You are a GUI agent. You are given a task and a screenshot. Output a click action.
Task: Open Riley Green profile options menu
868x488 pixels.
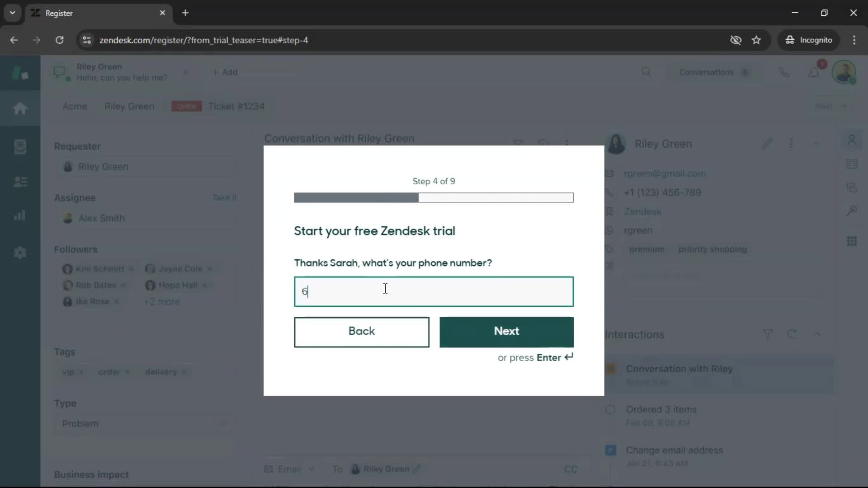(x=791, y=144)
